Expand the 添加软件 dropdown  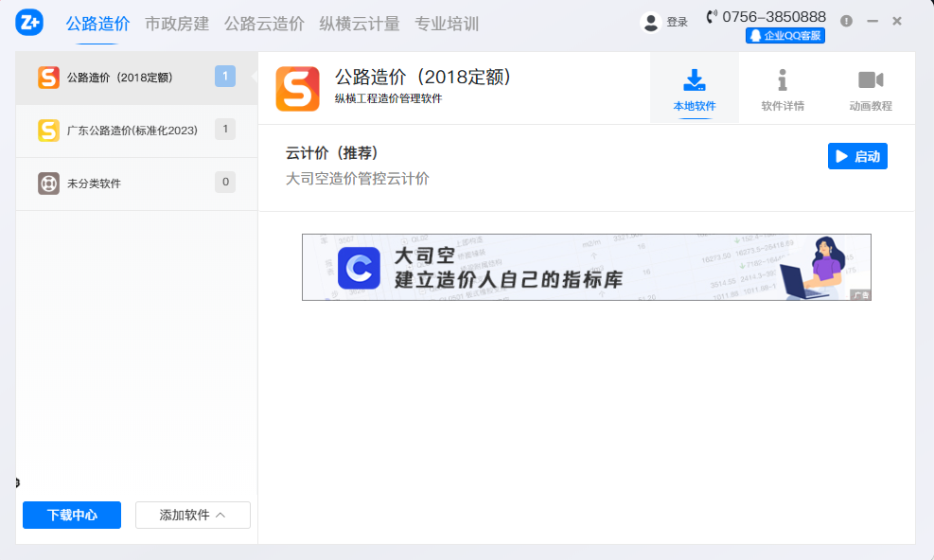192,516
